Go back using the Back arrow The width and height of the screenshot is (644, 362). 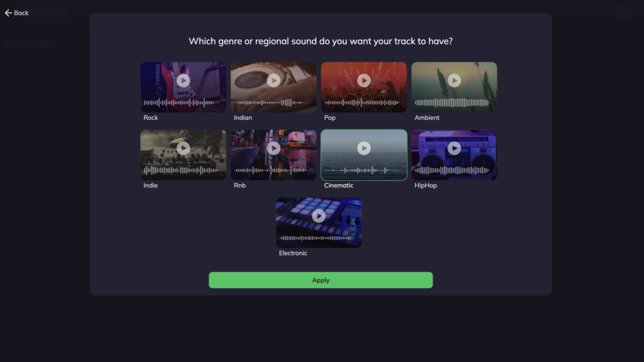17,13
